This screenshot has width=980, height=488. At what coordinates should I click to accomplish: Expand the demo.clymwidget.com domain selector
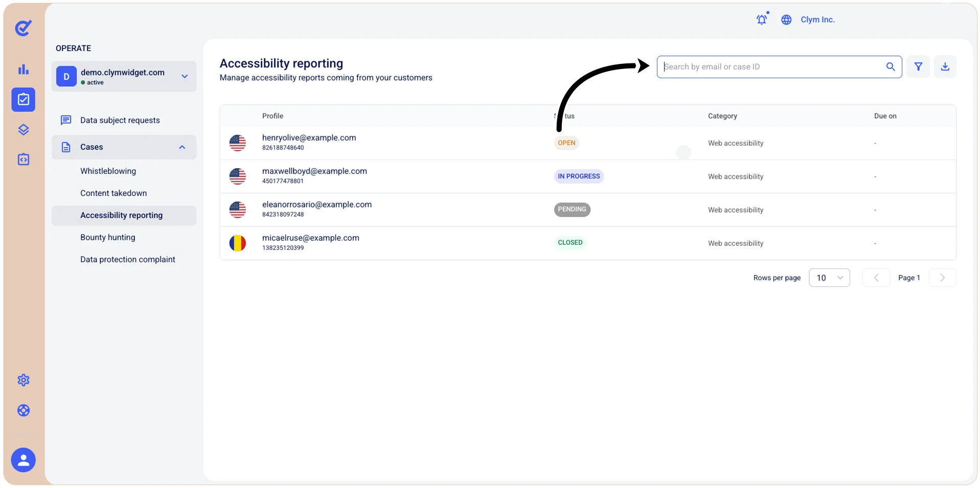[x=124, y=77]
